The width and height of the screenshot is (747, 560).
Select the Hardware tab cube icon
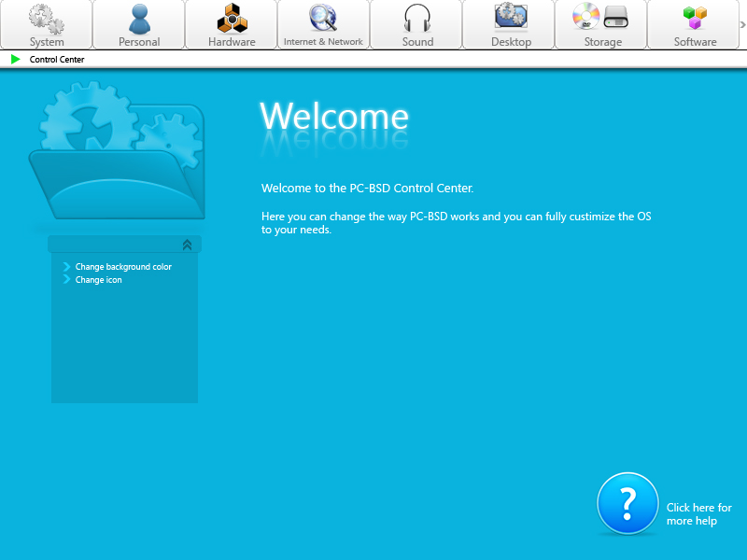click(232, 18)
